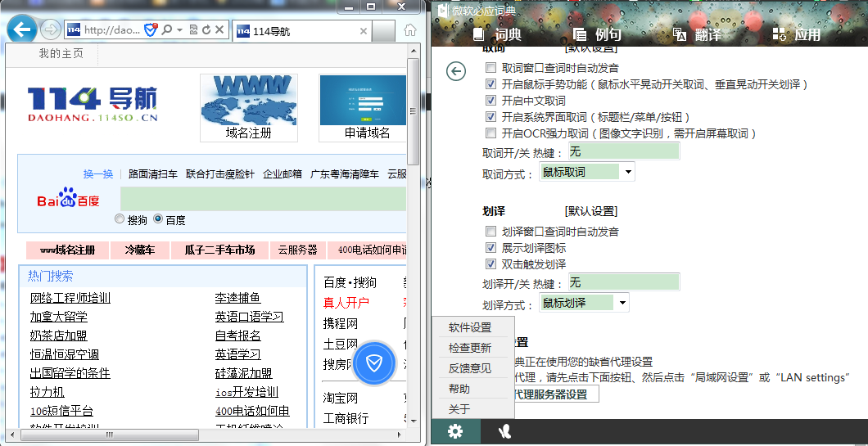Screen dimensions: 868x446
Task: Click the Baidu logo beside search box
Action: pyautogui.click(x=68, y=198)
